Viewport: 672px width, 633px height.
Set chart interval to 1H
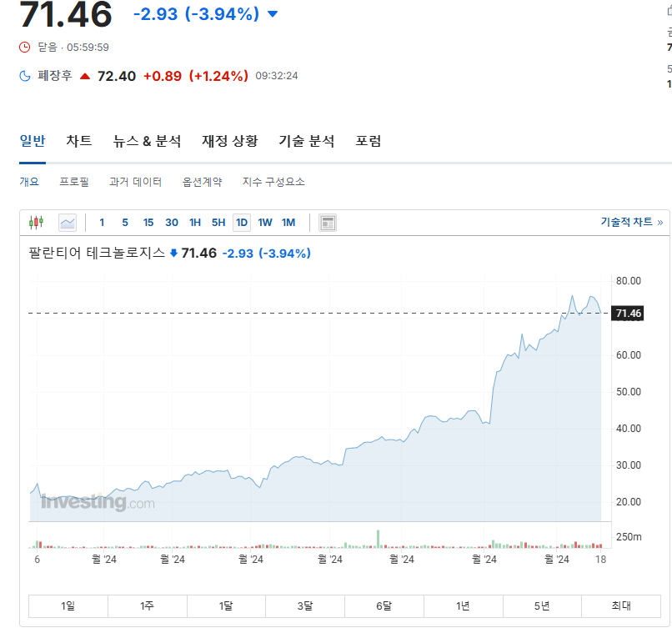click(195, 223)
